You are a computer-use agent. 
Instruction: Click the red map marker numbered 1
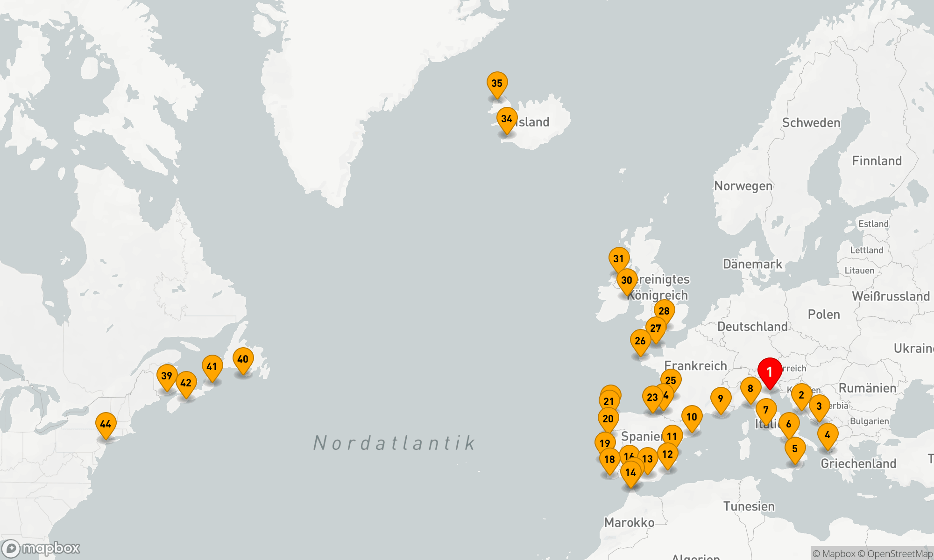pyautogui.click(x=770, y=371)
